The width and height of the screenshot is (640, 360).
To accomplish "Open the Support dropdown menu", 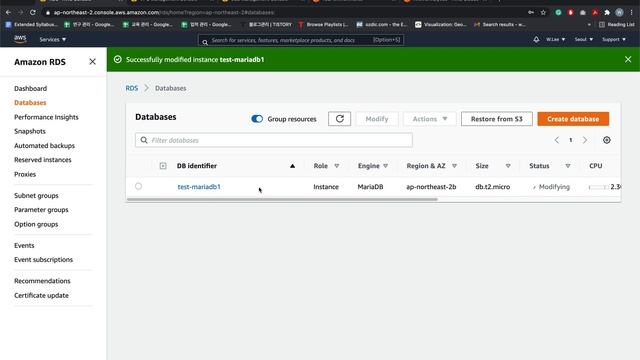I will tap(614, 39).
